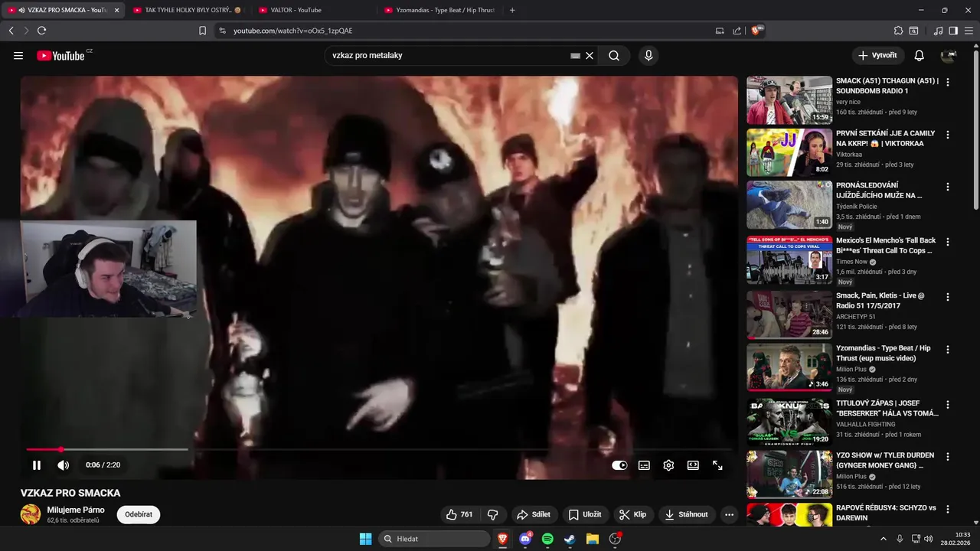Open the Windows Start menu
This screenshot has width=980, height=551.
click(365, 539)
